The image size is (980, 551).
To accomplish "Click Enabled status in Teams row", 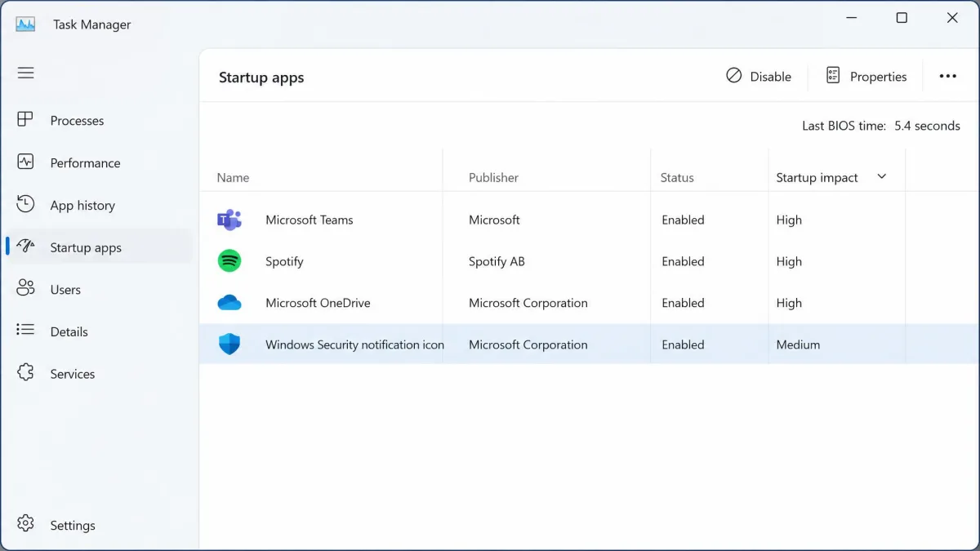I will (x=683, y=220).
